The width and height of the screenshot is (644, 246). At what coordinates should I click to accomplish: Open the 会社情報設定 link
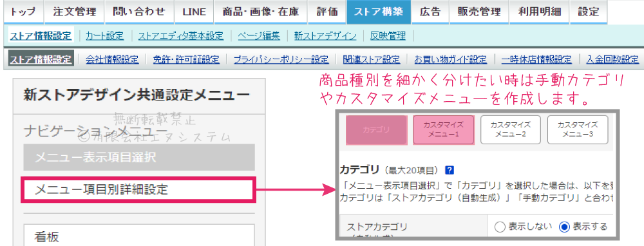click(x=112, y=59)
